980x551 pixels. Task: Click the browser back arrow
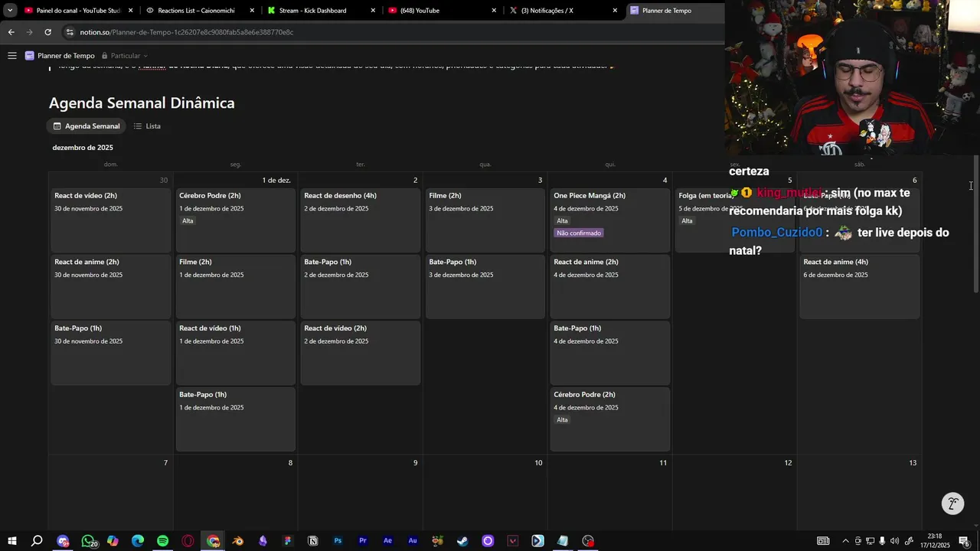pyautogui.click(x=11, y=32)
